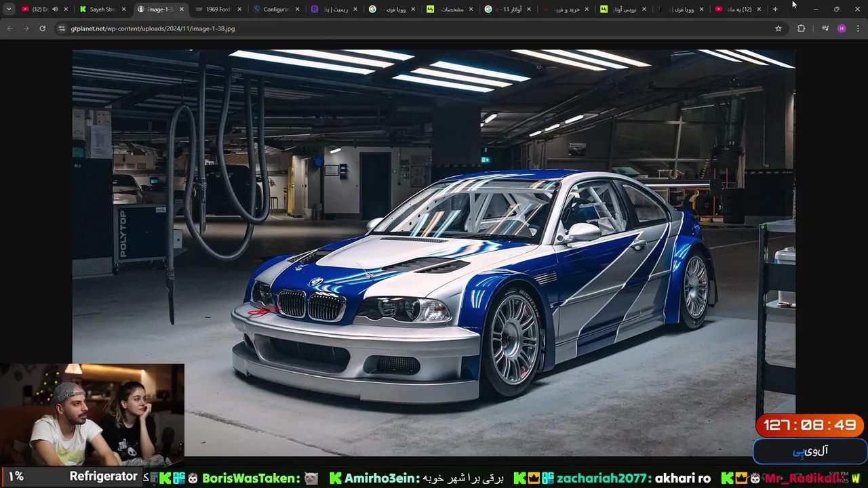Bookmark this page with star icon

pos(778,28)
